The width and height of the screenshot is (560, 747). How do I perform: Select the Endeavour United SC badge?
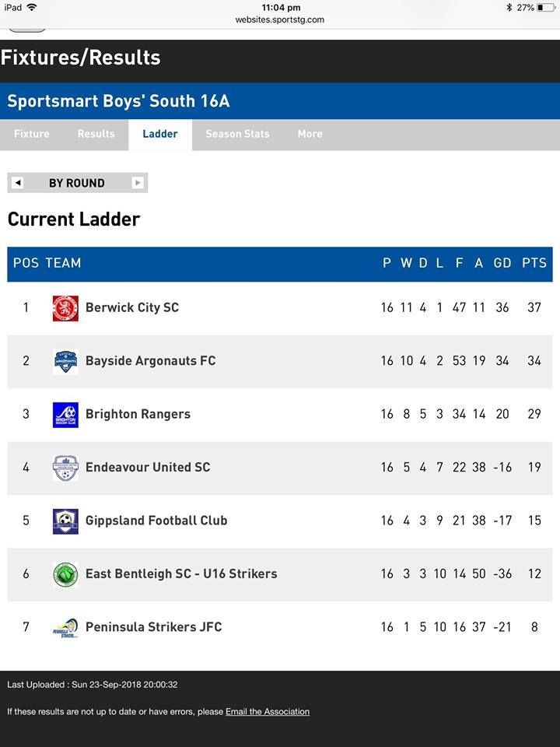pos(65,468)
